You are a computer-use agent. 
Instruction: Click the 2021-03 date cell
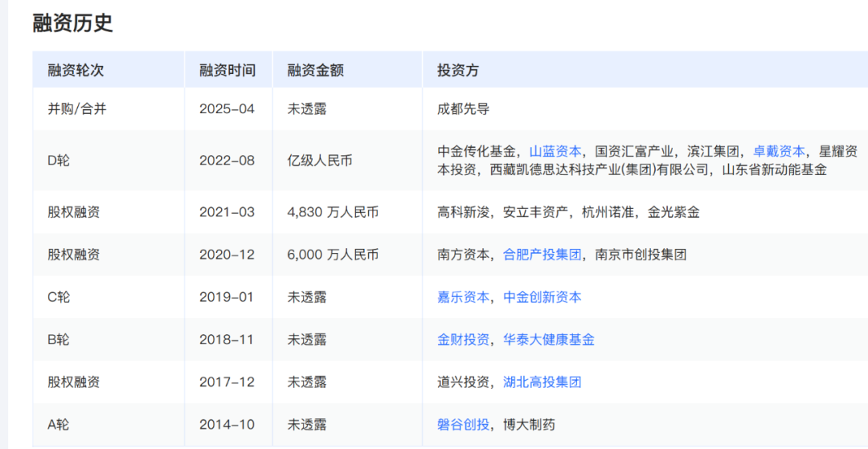click(227, 212)
